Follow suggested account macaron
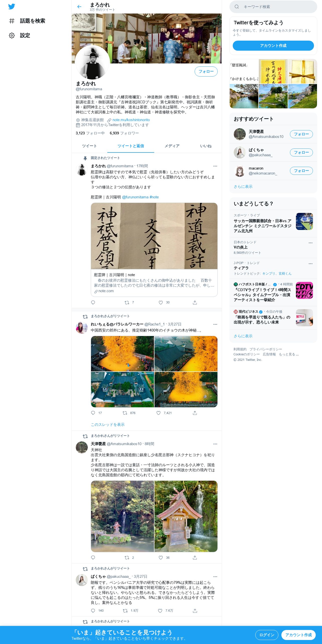322x644 pixels. click(x=301, y=171)
